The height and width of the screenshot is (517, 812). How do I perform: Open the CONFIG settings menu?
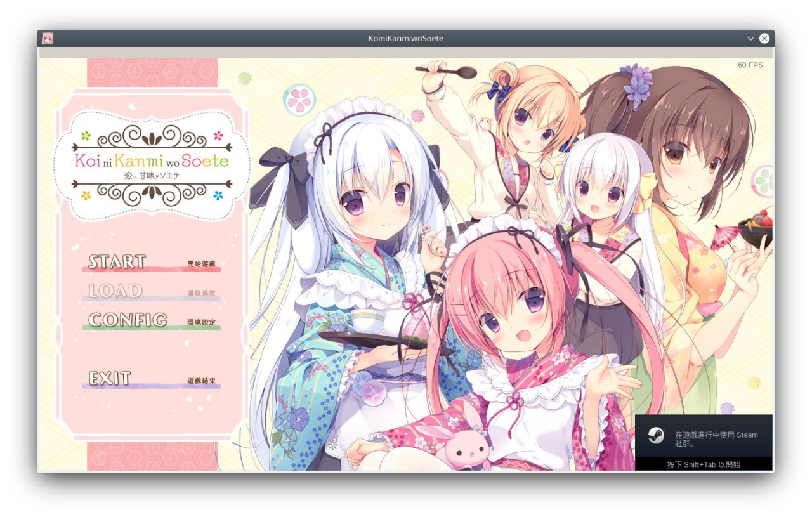click(152, 321)
